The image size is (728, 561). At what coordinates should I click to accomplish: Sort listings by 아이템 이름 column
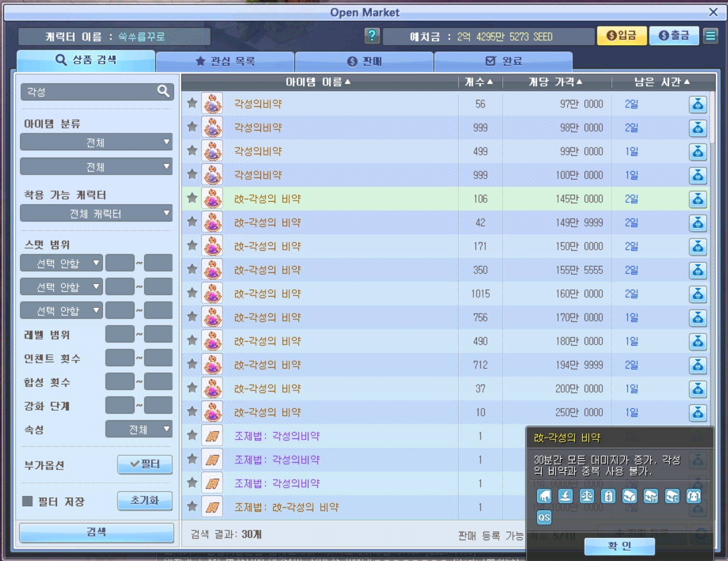[318, 82]
